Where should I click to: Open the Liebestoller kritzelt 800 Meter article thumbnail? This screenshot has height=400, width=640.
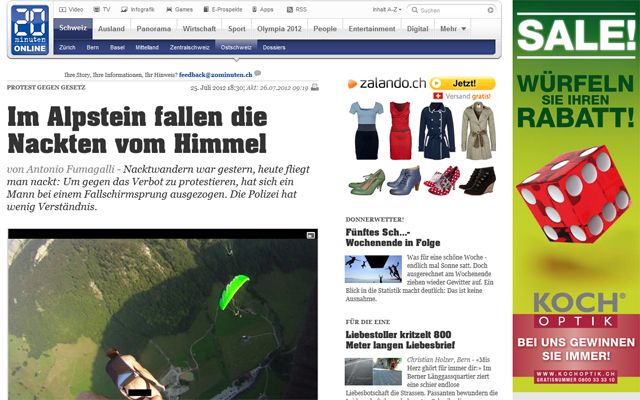pos(365,371)
